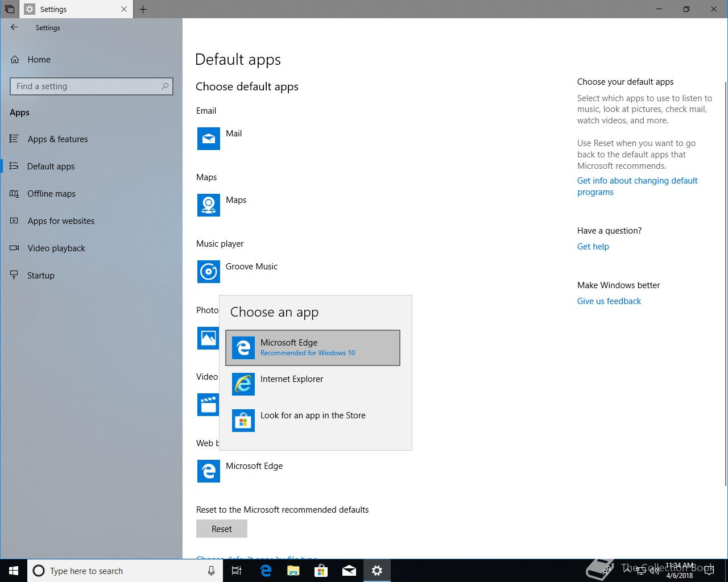Screen dimensions: 728x582
Task: Click the Get help link
Action: [593, 247]
